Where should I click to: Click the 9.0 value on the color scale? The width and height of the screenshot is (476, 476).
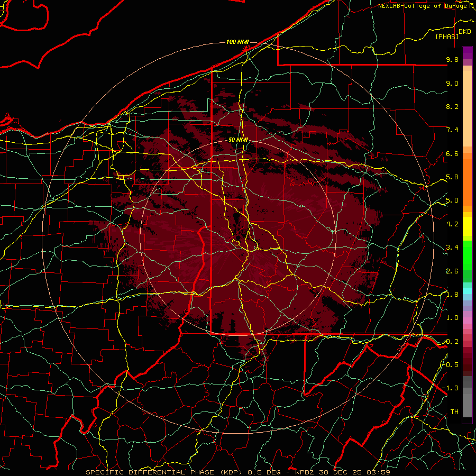click(x=452, y=84)
